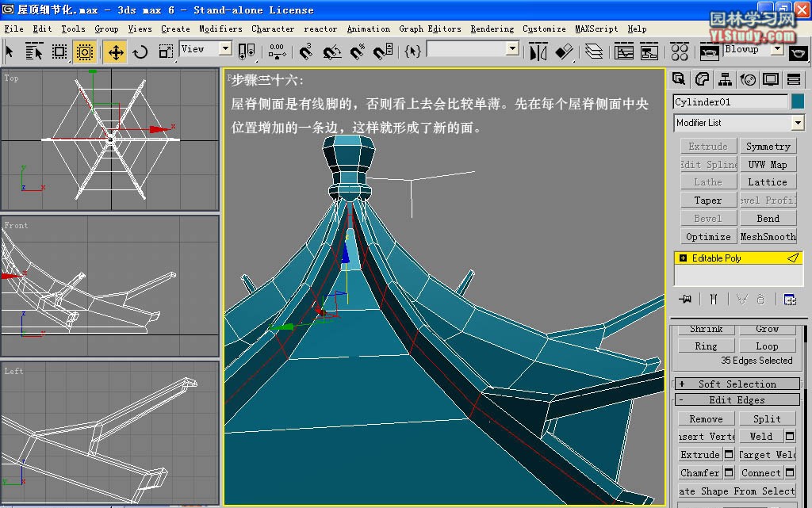This screenshot has width=812, height=508.
Task: Toggle Select and Manipulate tool
Action: coord(277,52)
